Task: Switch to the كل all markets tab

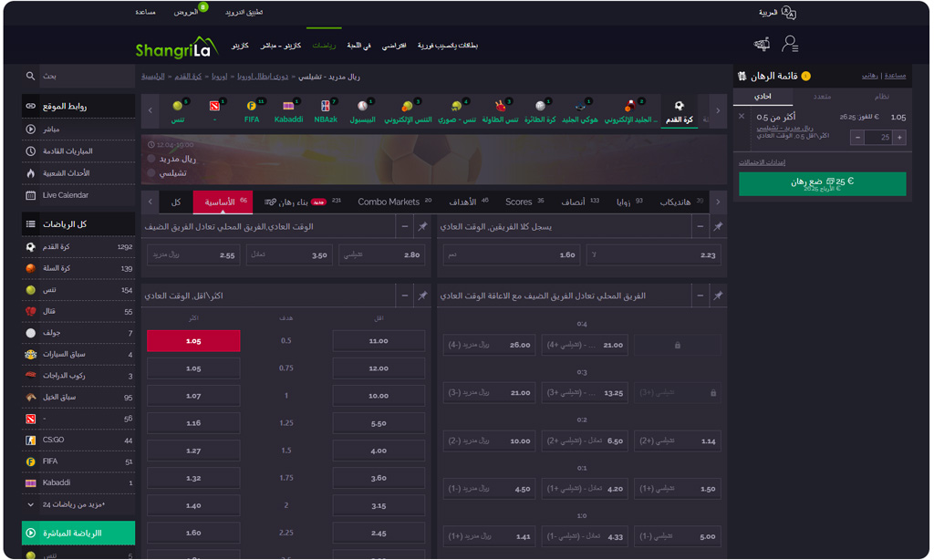Action: [x=176, y=202]
